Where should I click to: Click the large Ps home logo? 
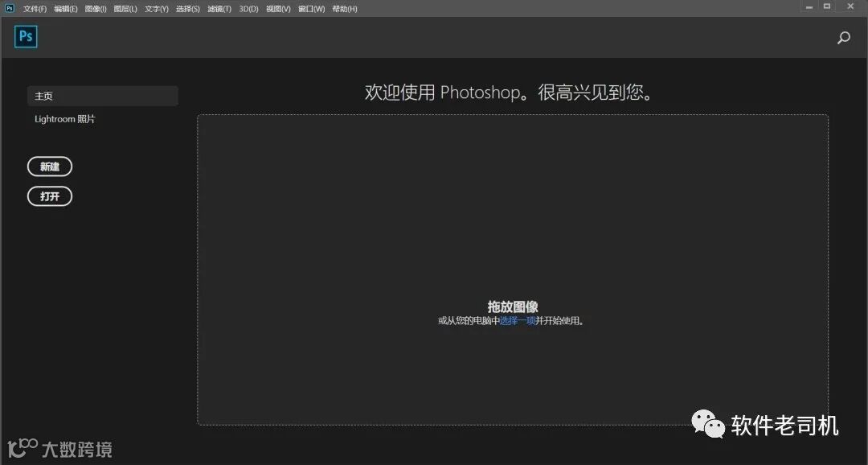[26, 36]
